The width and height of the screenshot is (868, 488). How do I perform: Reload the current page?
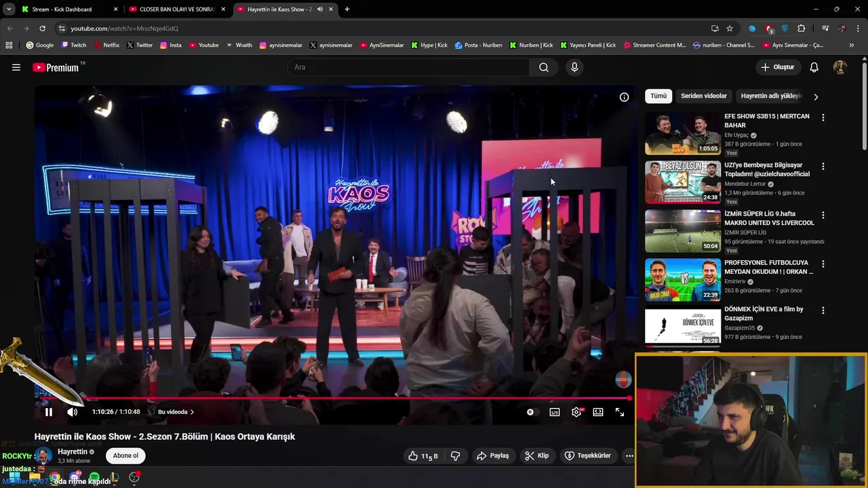click(42, 28)
